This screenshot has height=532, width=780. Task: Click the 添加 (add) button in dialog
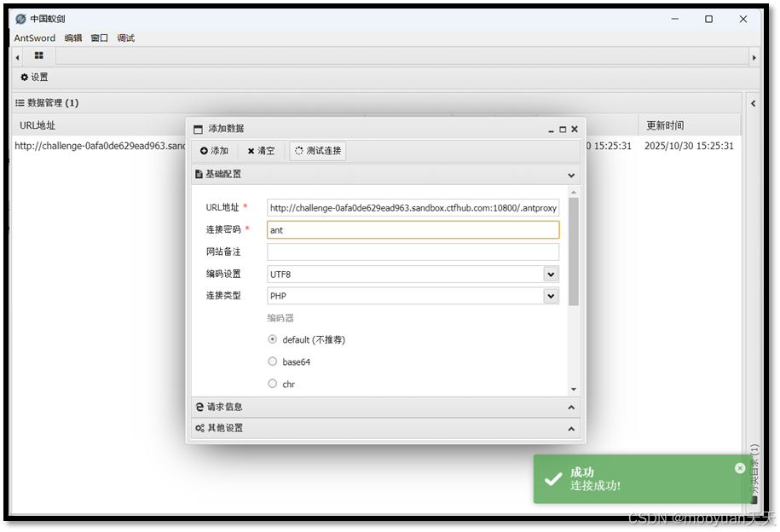[x=215, y=151]
